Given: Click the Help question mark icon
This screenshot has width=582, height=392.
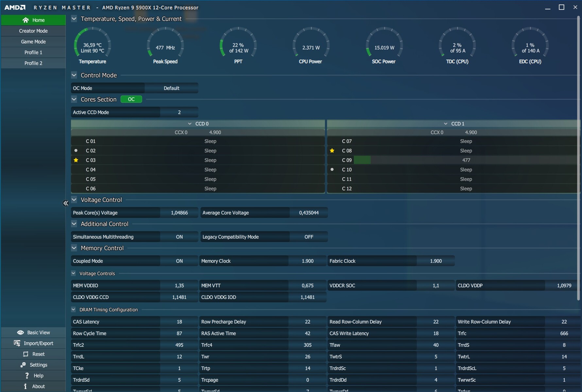Looking at the screenshot, I should coord(27,376).
